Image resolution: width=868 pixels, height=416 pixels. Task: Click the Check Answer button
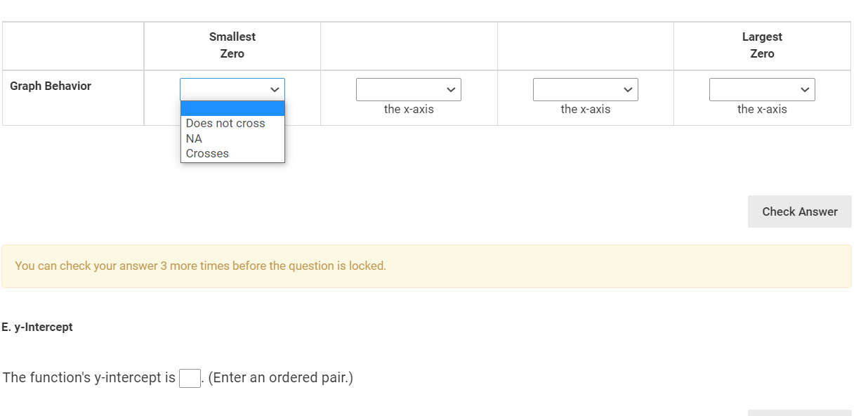(799, 211)
